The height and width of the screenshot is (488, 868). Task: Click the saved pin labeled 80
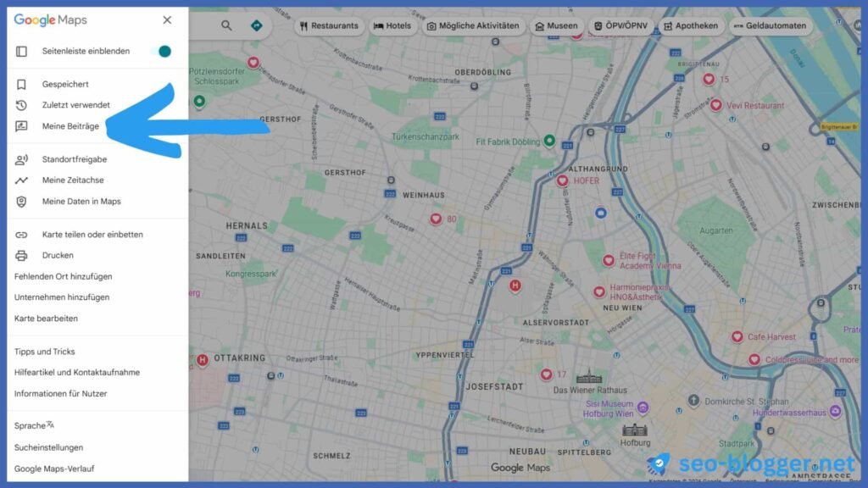click(x=436, y=219)
